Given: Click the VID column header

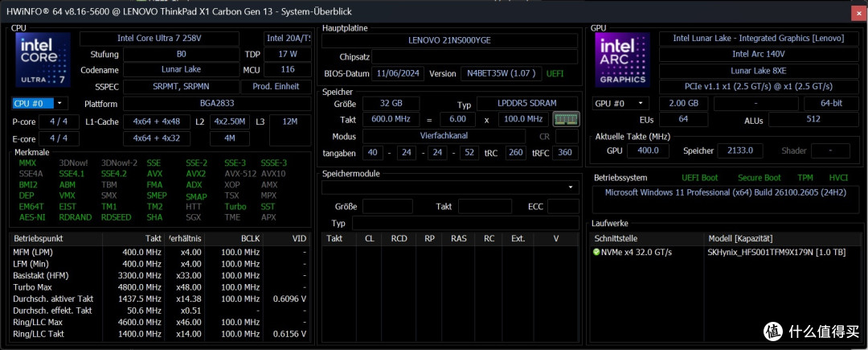Looking at the screenshot, I should [285, 239].
